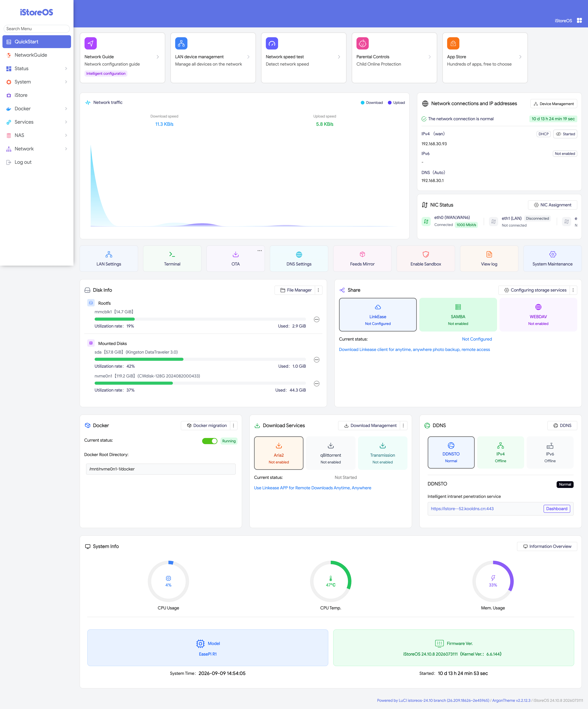The image size is (588, 709).
Task: Select the LinkEase share card
Action: click(378, 315)
